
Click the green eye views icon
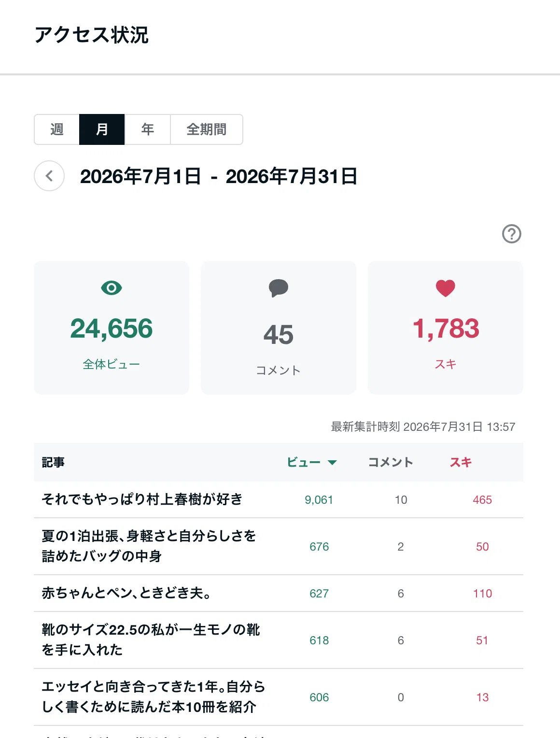point(112,288)
